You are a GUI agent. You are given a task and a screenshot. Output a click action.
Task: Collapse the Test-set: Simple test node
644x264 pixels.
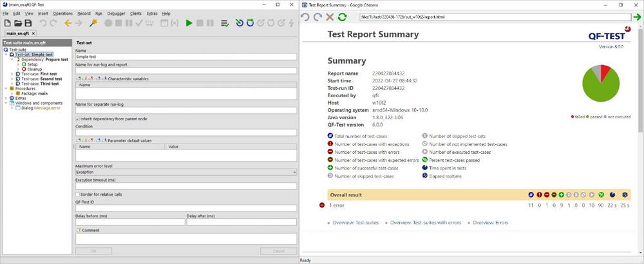pos(6,55)
